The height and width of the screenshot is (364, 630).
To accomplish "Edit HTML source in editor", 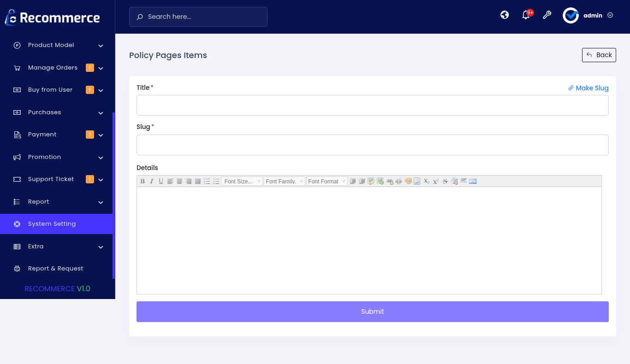I will click(472, 181).
